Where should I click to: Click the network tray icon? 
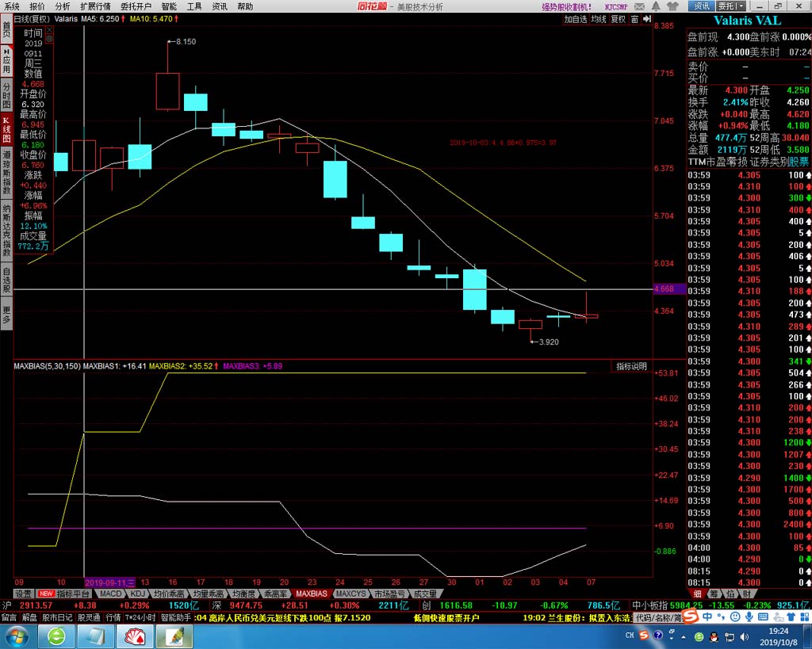pos(730,636)
